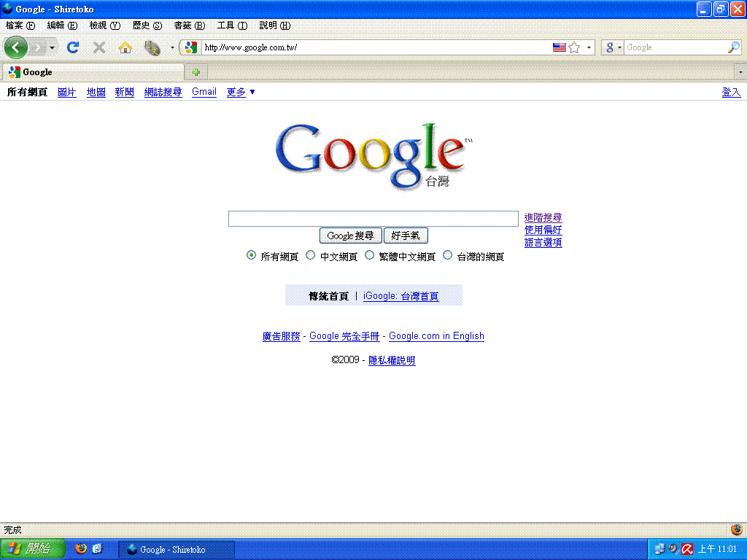Screen dimensions: 747x560
Task: Click the 上午 11:01 taskbar clock
Action: tap(718, 549)
